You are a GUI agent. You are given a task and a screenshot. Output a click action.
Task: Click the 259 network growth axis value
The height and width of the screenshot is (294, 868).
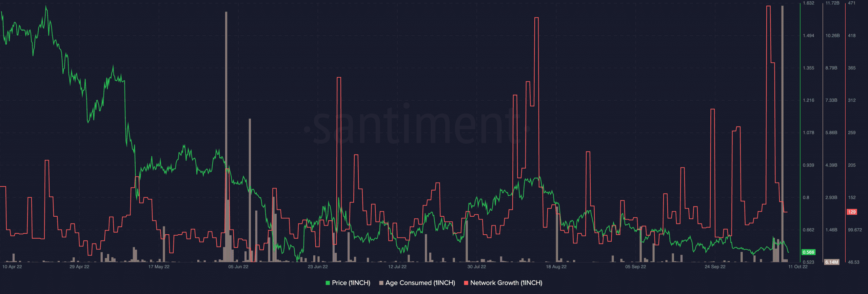tap(852, 133)
